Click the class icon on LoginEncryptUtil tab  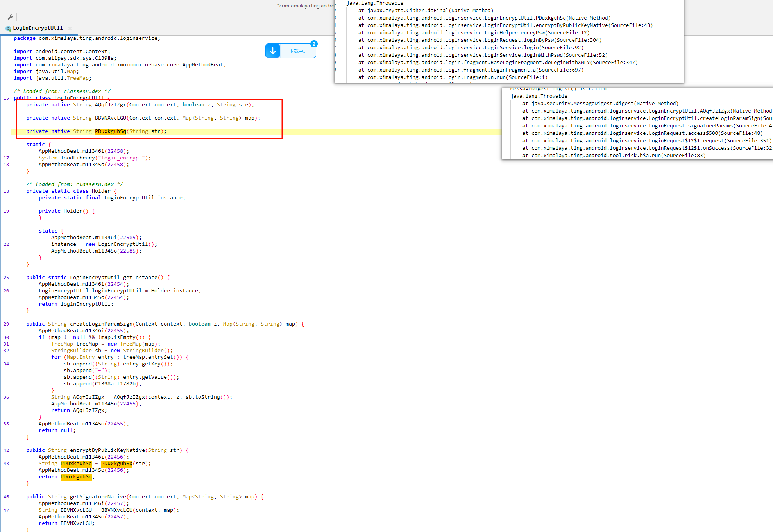click(8, 28)
